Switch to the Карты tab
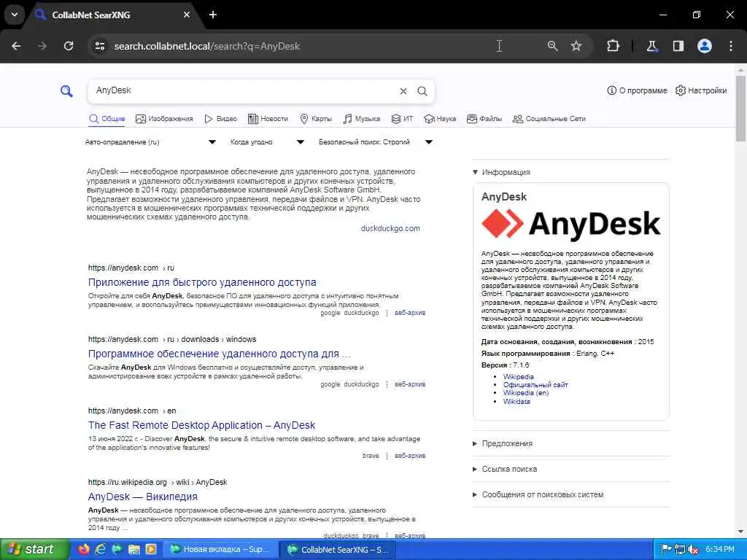747x560 pixels. pos(316,119)
